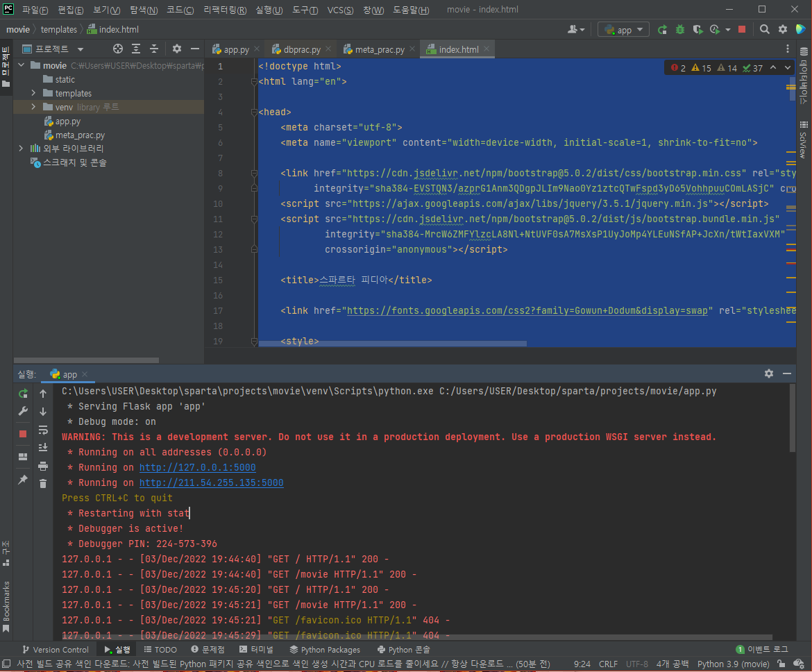
Task: Click the editor horizontal scrollbar
Action: tap(393, 343)
